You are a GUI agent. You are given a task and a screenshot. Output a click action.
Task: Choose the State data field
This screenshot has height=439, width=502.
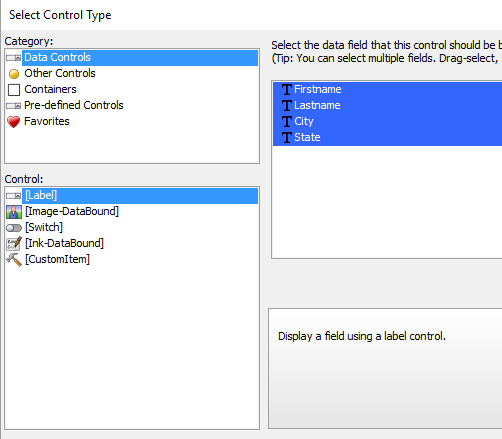387,137
